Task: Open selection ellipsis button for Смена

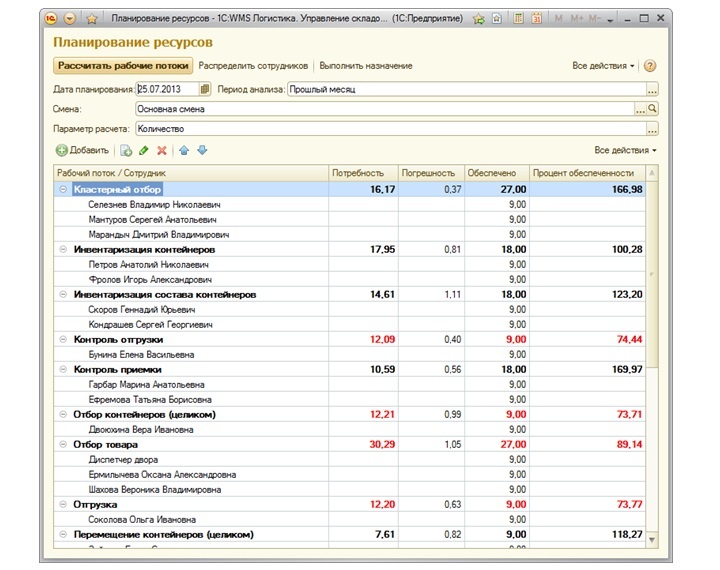Action: (x=640, y=109)
